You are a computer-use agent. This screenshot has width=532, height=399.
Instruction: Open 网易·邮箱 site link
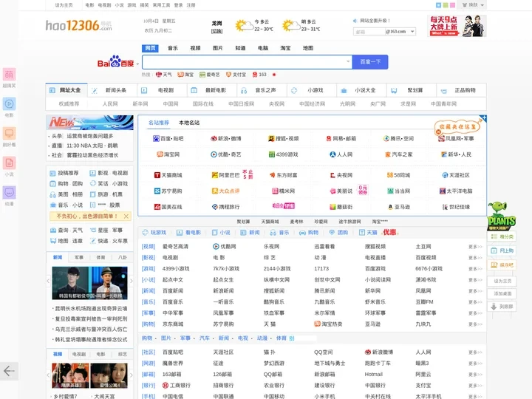pos(341,138)
